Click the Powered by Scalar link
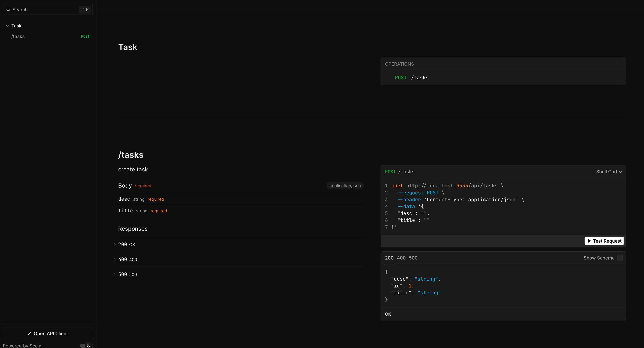 (23, 346)
